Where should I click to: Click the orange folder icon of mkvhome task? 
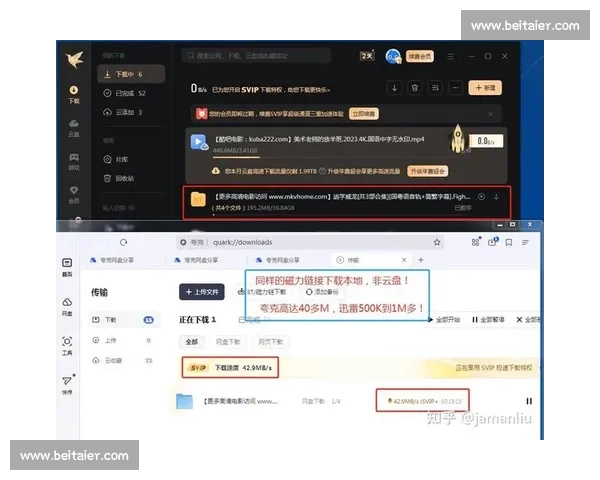[x=198, y=199]
